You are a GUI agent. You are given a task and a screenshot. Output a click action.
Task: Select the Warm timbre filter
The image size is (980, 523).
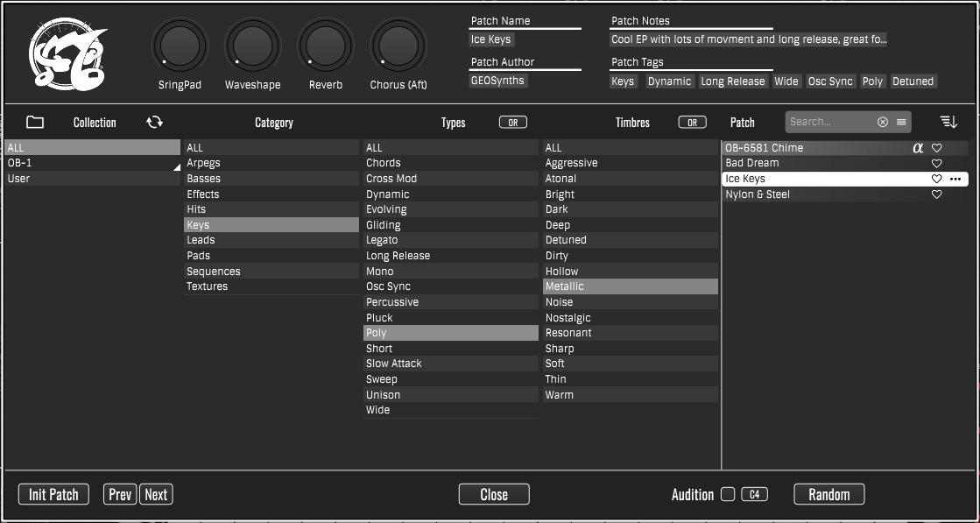click(559, 395)
